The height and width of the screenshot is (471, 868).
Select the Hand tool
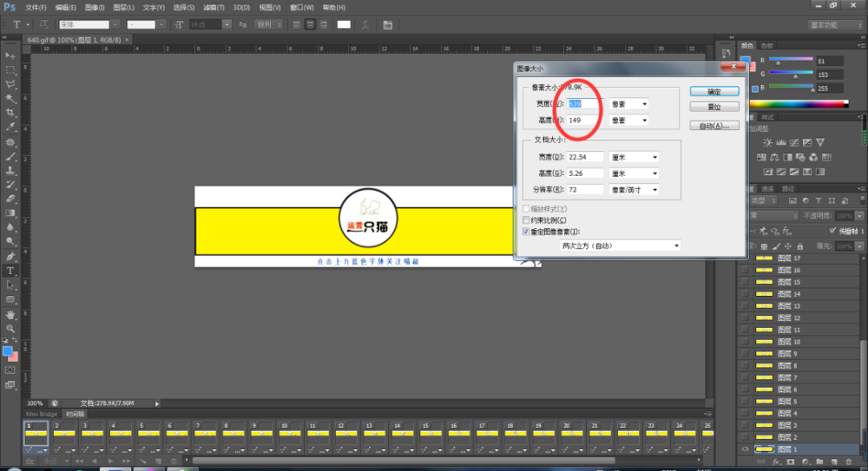coord(10,314)
